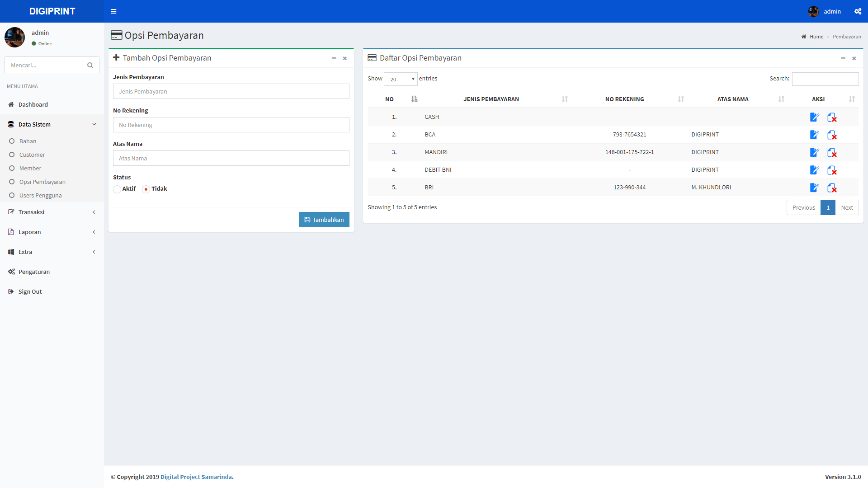Viewport: 868px width, 488px height.
Task: Open Dashboard from sidebar
Action: pos(52,104)
